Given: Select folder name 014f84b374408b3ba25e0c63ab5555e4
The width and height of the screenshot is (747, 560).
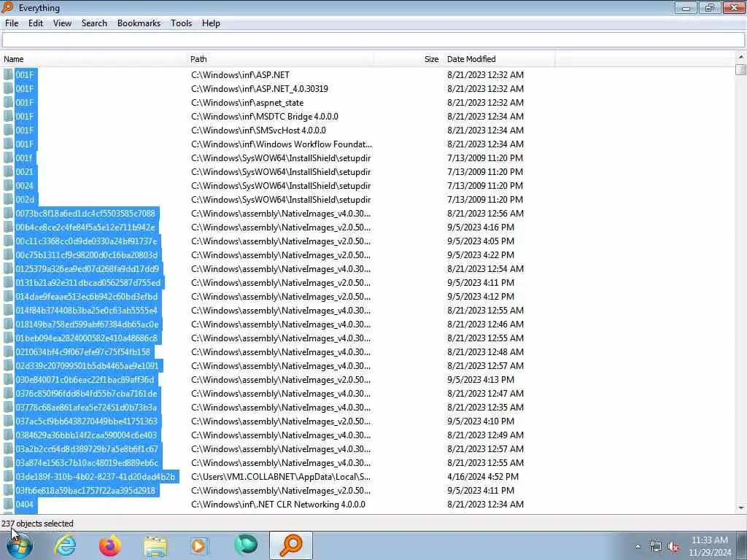Looking at the screenshot, I should [x=86, y=310].
